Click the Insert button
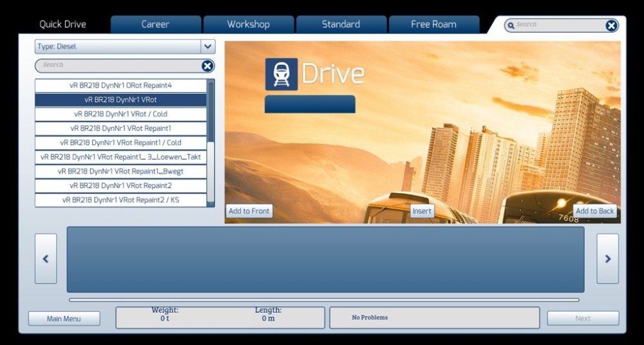The width and height of the screenshot is (644, 345). (x=422, y=211)
